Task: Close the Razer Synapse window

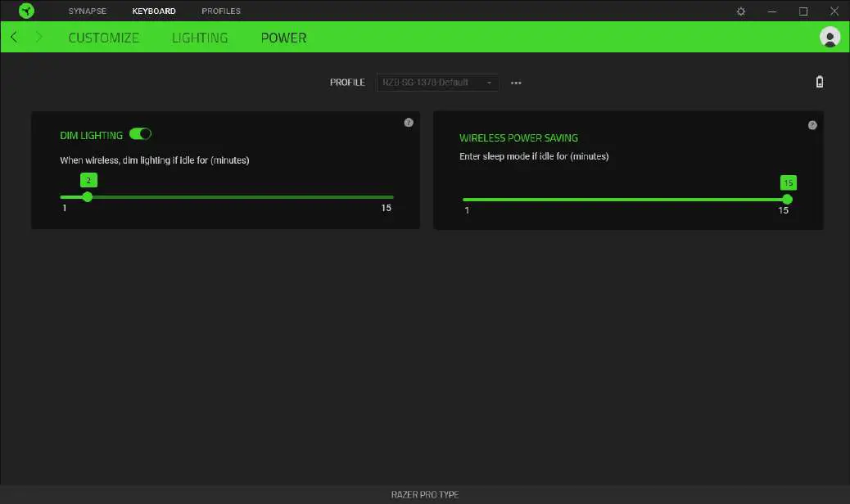Action: click(834, 11)
